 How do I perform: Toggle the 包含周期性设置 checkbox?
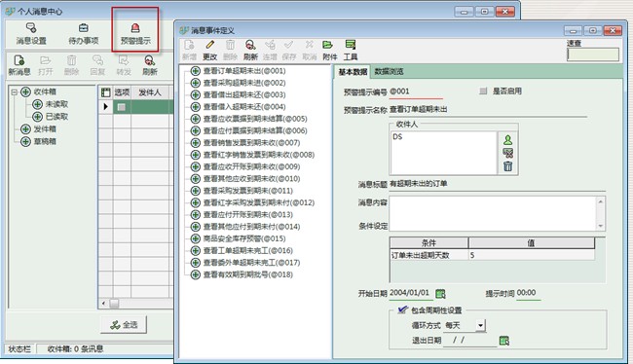click(x=402, y=309)
